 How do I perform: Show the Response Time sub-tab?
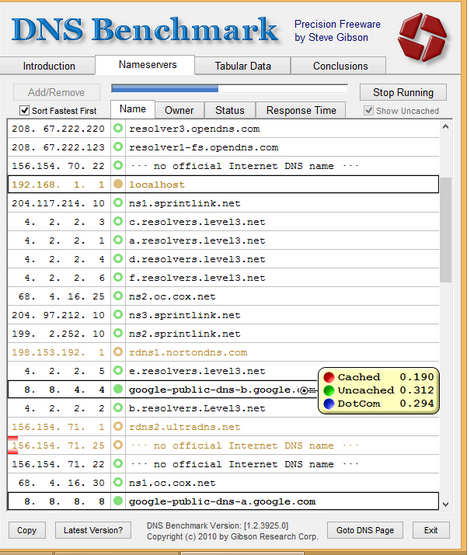point(301,110)
